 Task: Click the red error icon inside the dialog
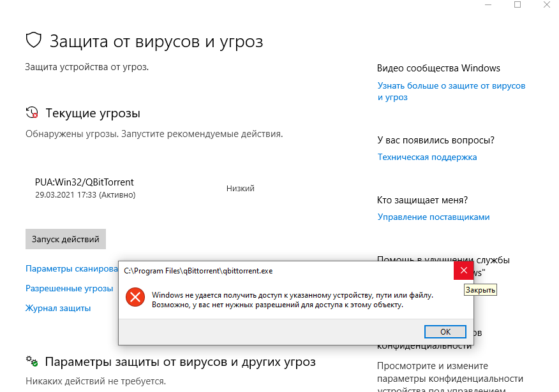(x=135, y=297)
